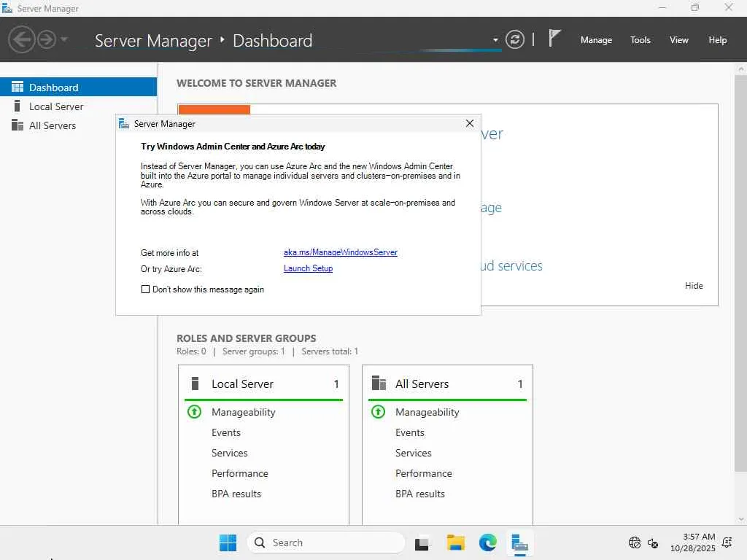This screenshot has width=747, height=560.
Task: Open Performance under Local Server tile
Action: point(239,473)
